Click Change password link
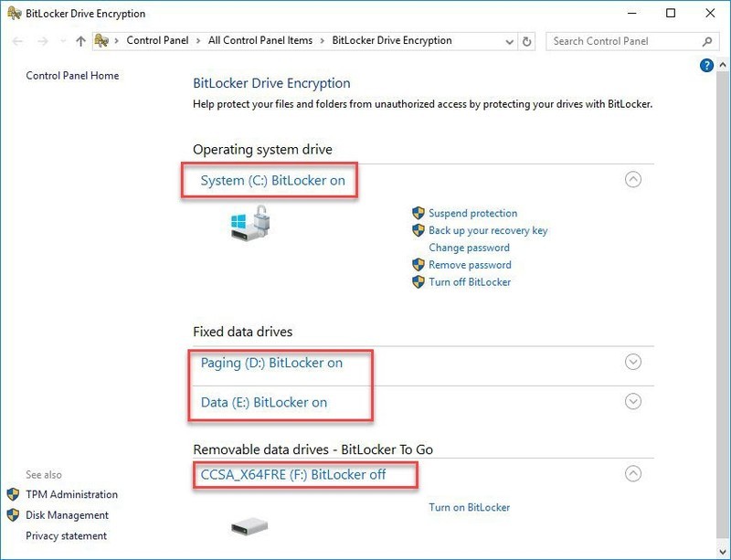Image resolution: width=731 pixels, height=560 pixels. tap(469, 248)
